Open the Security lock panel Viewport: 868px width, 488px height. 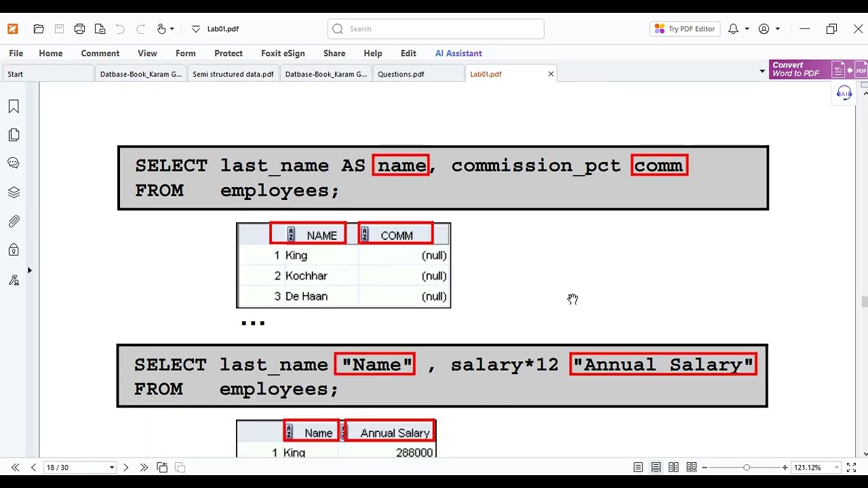pyautogui.click(x=14, y=250)
